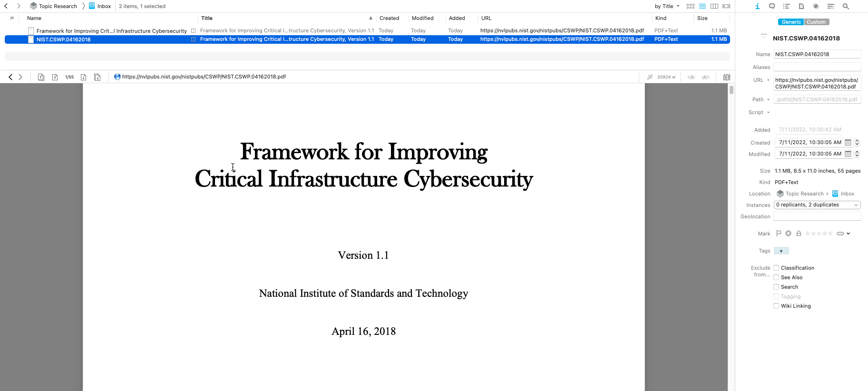The height and width of the screenshot is (391, 868).
Task: Open the Table of Contents inspector icon
Action: (x=787, y=6)
